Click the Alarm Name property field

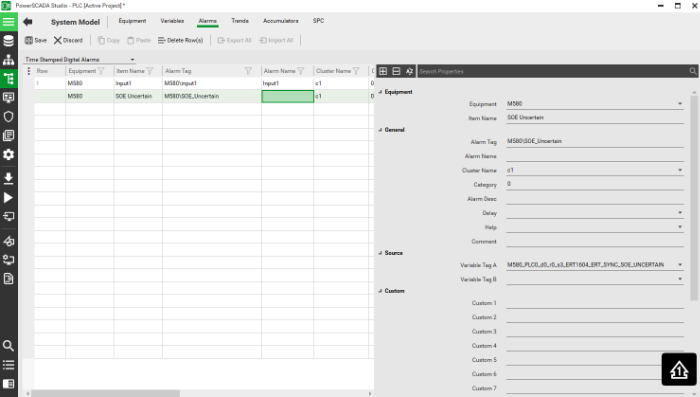[x=595, y=156]
